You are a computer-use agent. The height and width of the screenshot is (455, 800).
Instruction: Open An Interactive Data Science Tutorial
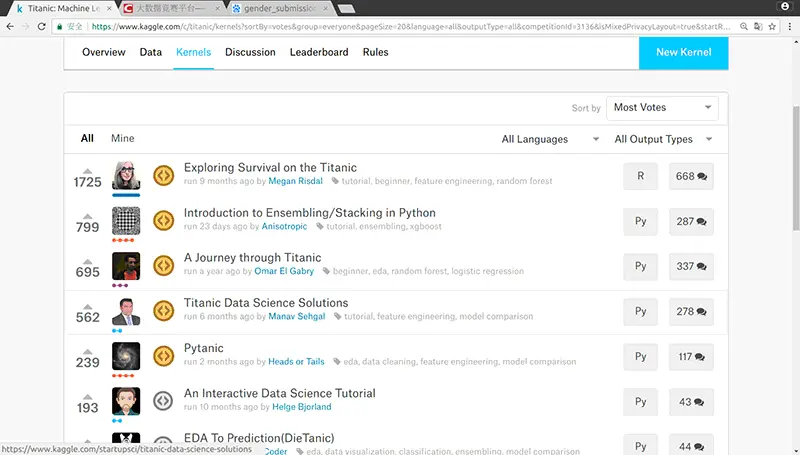pos(280,393)
